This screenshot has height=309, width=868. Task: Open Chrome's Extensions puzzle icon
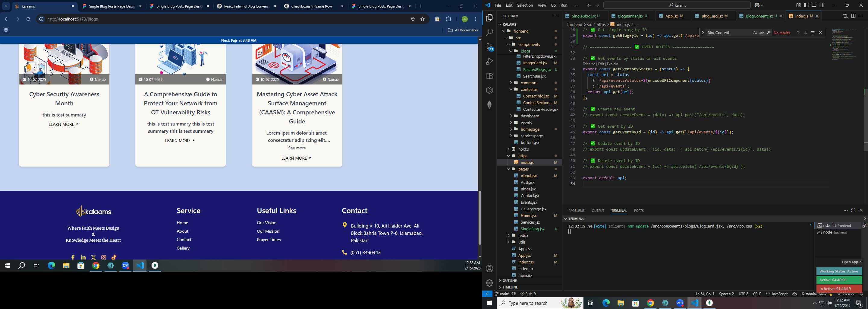point(448,19)
